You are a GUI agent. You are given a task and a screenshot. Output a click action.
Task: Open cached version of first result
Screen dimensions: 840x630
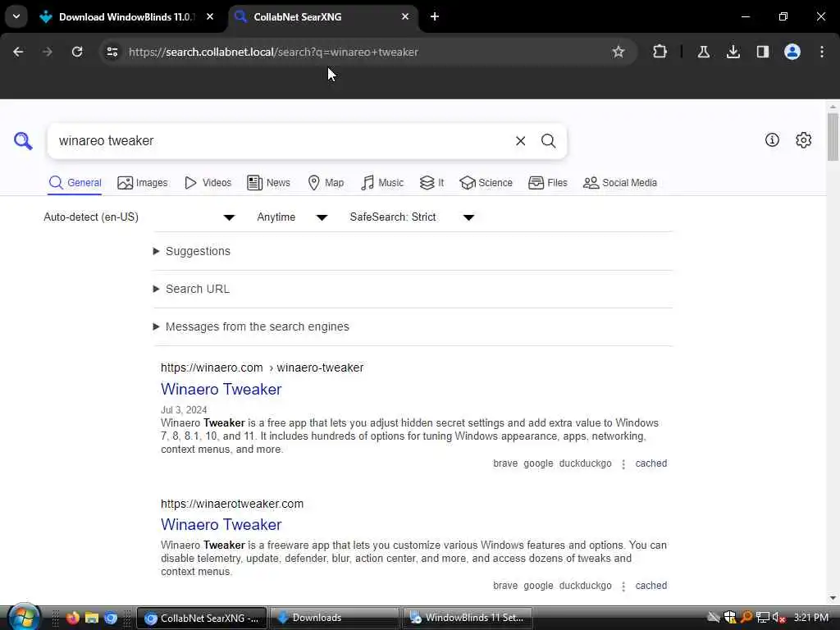click(x=651, y=463)
